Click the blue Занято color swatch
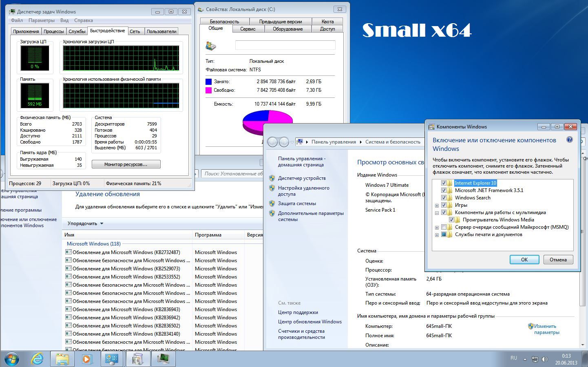Viewport: 588px width, 367px height. (x=209, y=82)
